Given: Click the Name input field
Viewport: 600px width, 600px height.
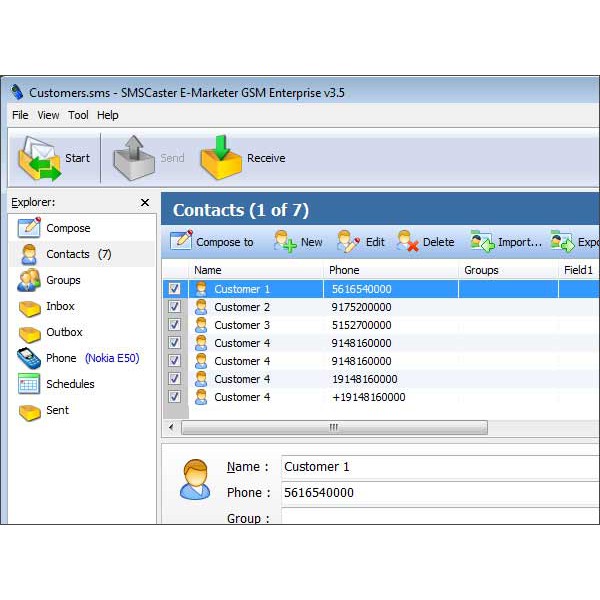Looking at the screenshot, I should (x=440, y=467).
